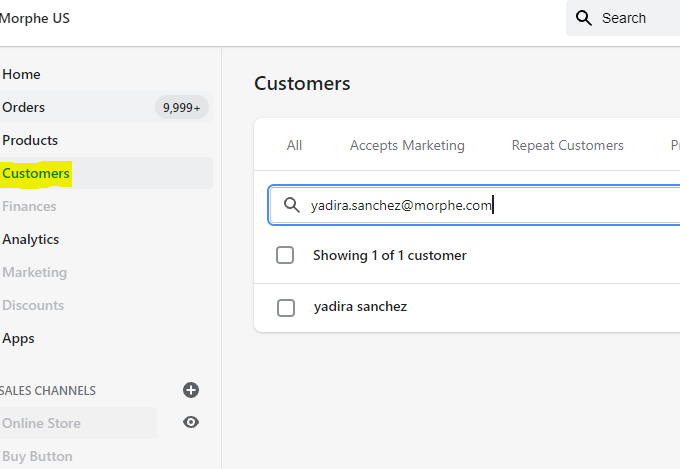View Online Store via eye icon
Screen dimensions: 680x469
coord(191,422)
